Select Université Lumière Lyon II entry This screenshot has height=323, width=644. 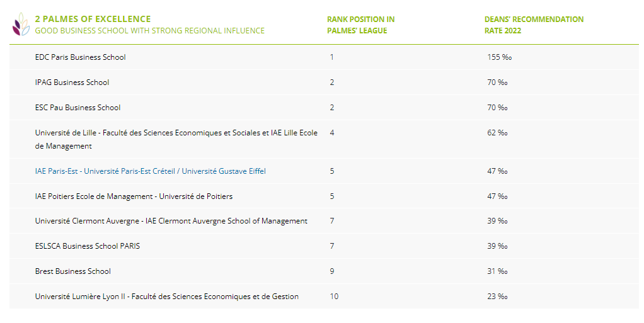pyautogui.click(x=167, y=297)
